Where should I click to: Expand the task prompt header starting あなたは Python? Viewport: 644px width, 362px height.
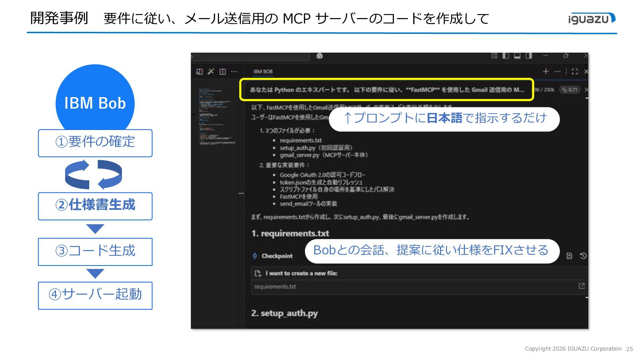[x=387, y=89]
